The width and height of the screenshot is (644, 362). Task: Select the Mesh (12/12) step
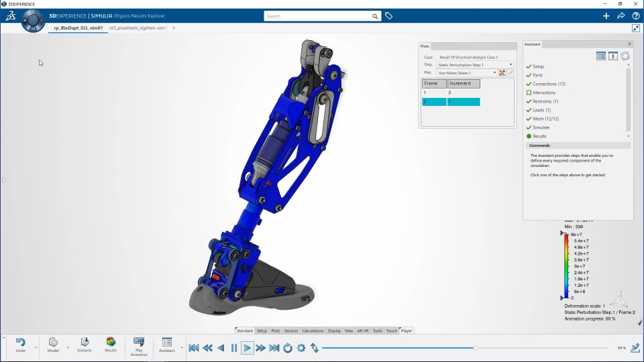(x=545, y=119)
